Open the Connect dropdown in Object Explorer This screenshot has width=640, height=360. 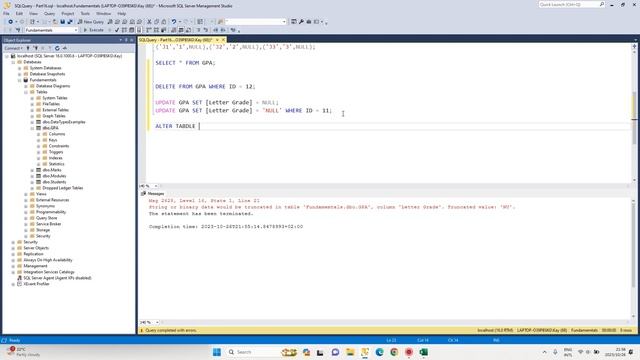point(13,48)
